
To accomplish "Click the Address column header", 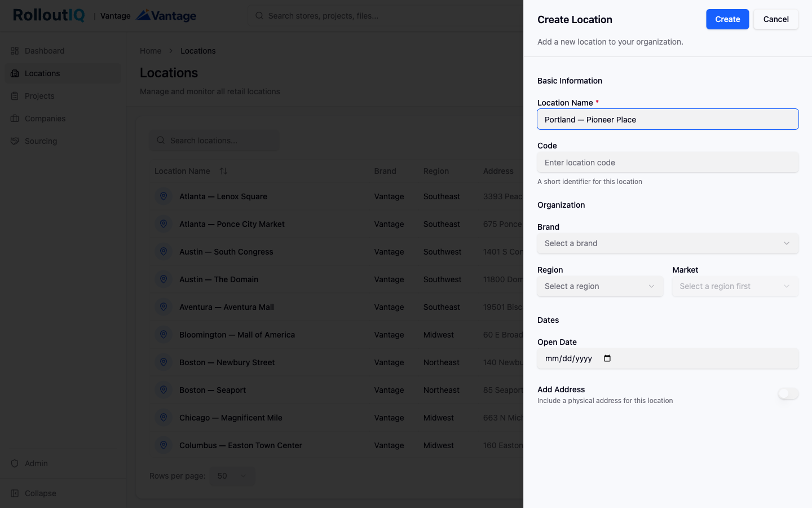I will [498, 171].
